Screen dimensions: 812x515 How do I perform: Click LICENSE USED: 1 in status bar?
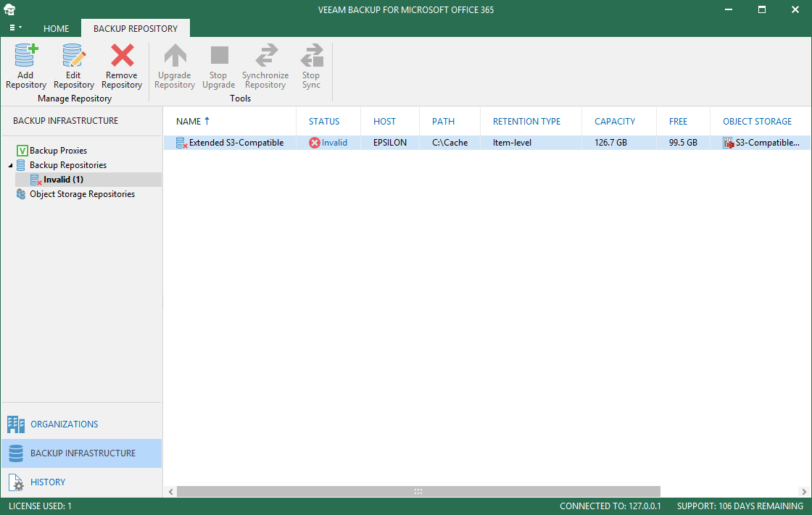coord(40,506)
